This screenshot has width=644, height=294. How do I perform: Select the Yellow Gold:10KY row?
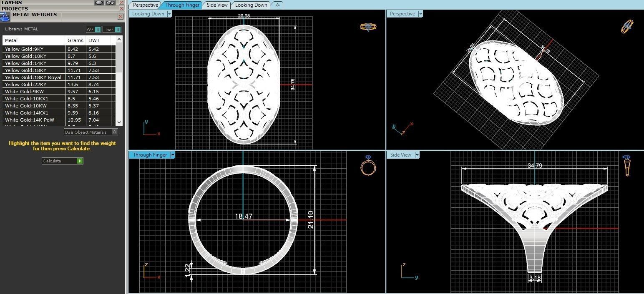[x=59, y=56]
